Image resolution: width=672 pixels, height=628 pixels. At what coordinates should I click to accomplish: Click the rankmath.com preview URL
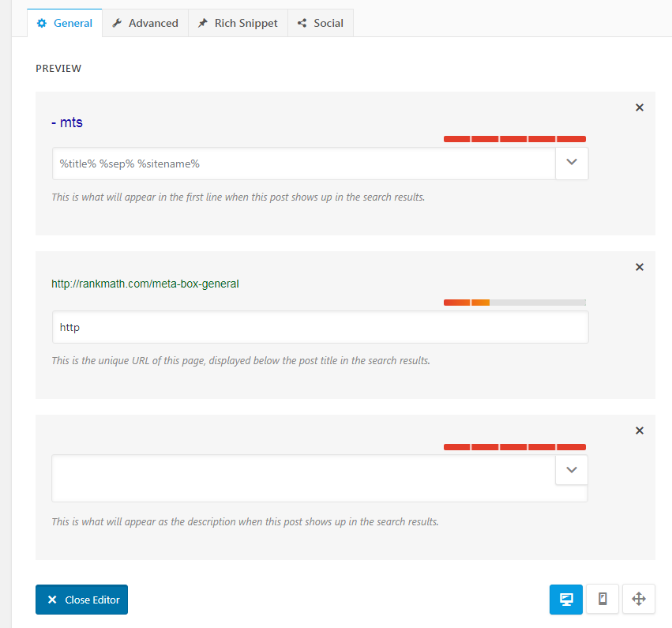pos(145,284)
